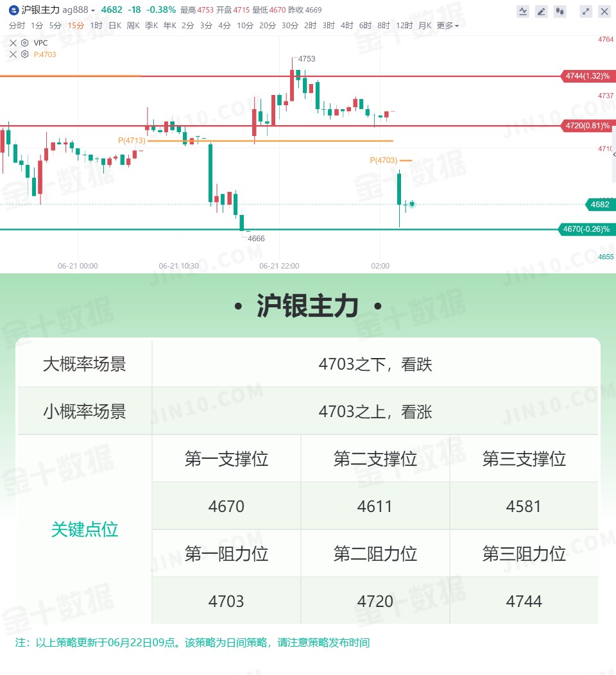Select the pencil drawing tool
This screenshot has height=675, width=616.
[542, 12]
